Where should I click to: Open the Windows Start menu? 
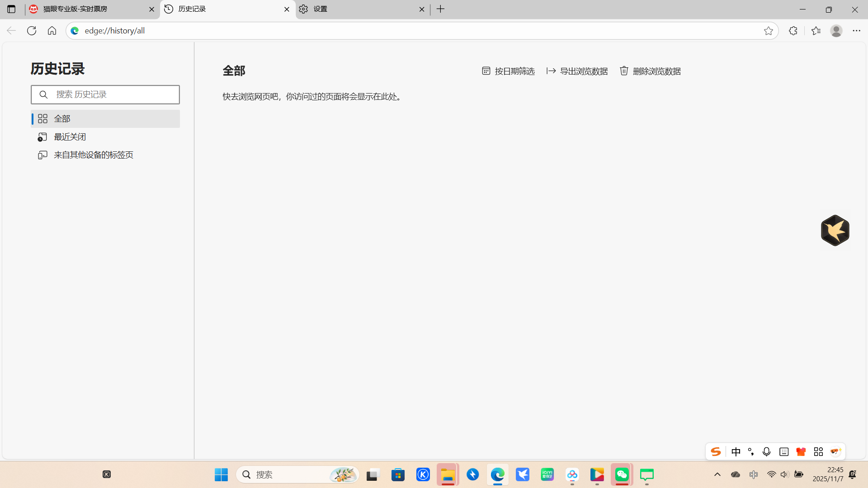pos(221,474)
